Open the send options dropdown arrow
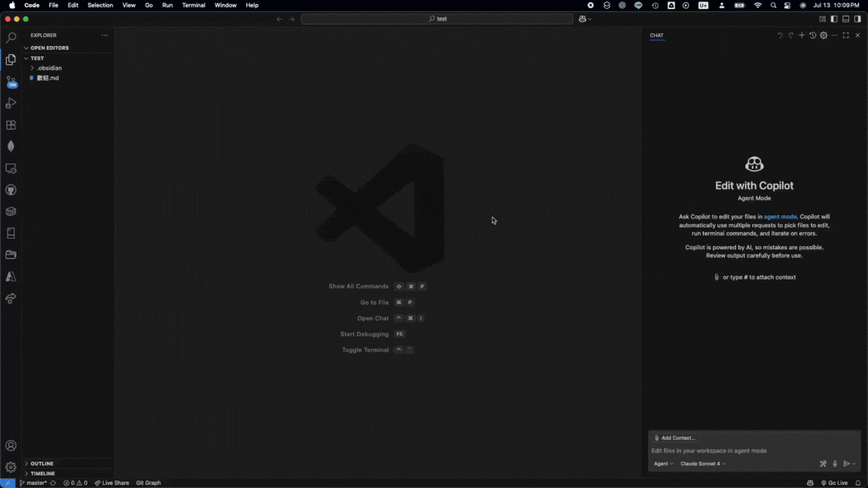This screenshot has height=488, width=868. tap(854, 464)
